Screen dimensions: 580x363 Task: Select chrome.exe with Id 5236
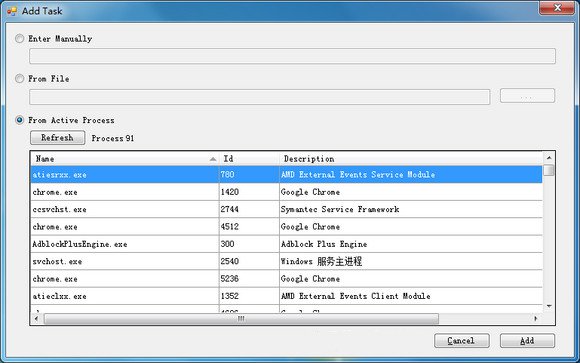[286, 279]
